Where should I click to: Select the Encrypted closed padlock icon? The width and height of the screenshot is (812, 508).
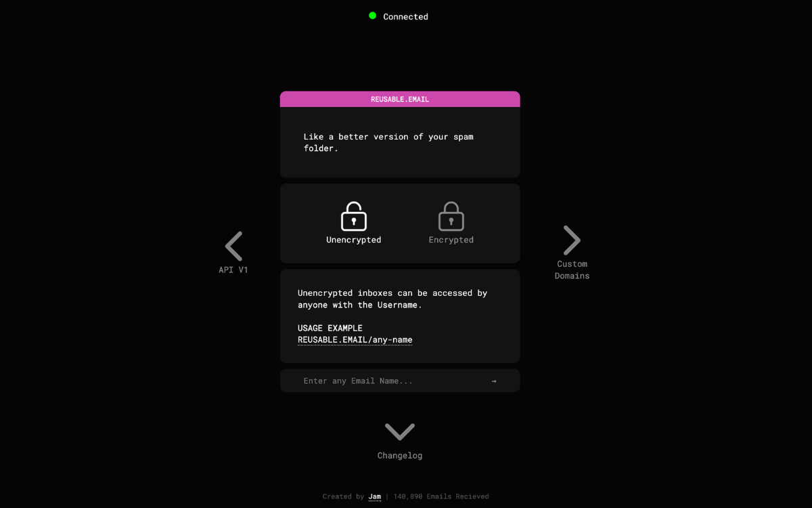[451, 216]
